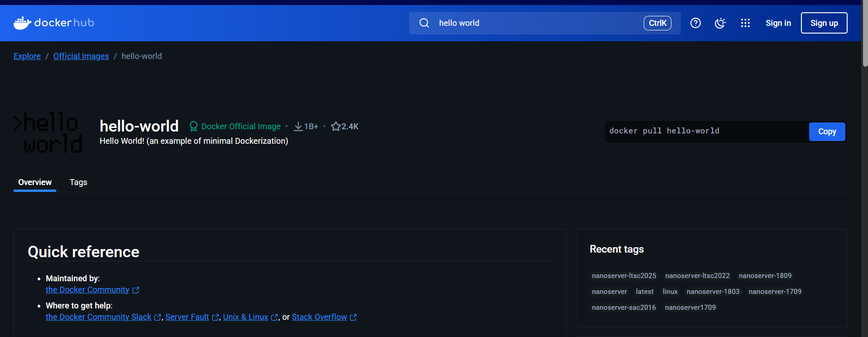
Task: Open the Official Images breadcrumb link
Action: (81, 56)
